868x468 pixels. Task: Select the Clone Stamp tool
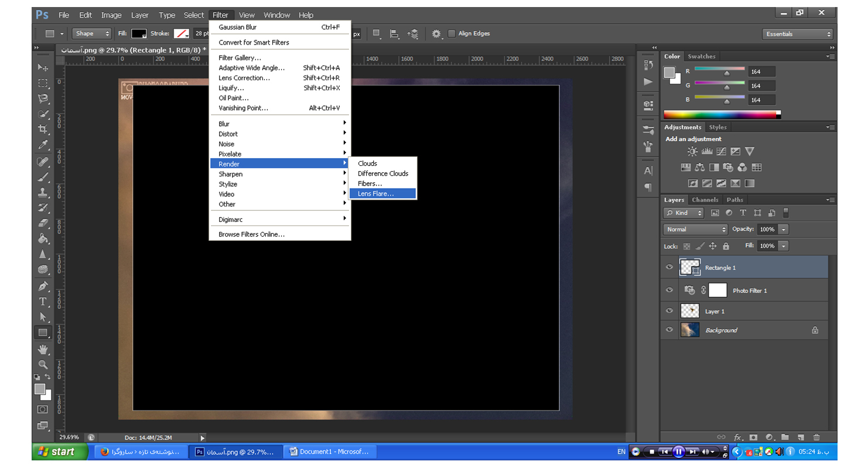(43, 192)
